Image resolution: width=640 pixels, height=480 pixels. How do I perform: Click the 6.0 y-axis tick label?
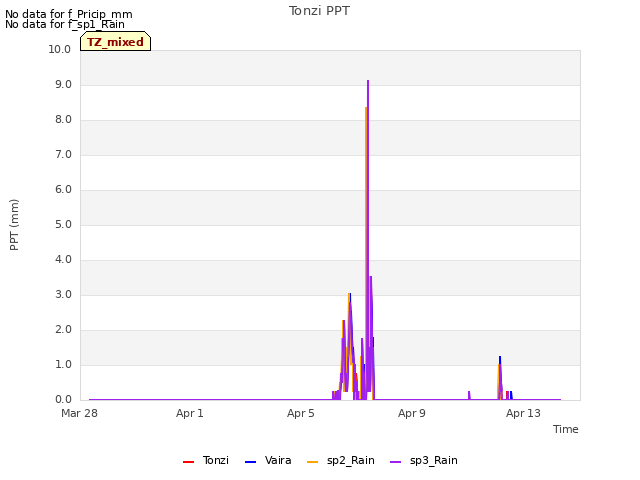click(x=63, y=189)
